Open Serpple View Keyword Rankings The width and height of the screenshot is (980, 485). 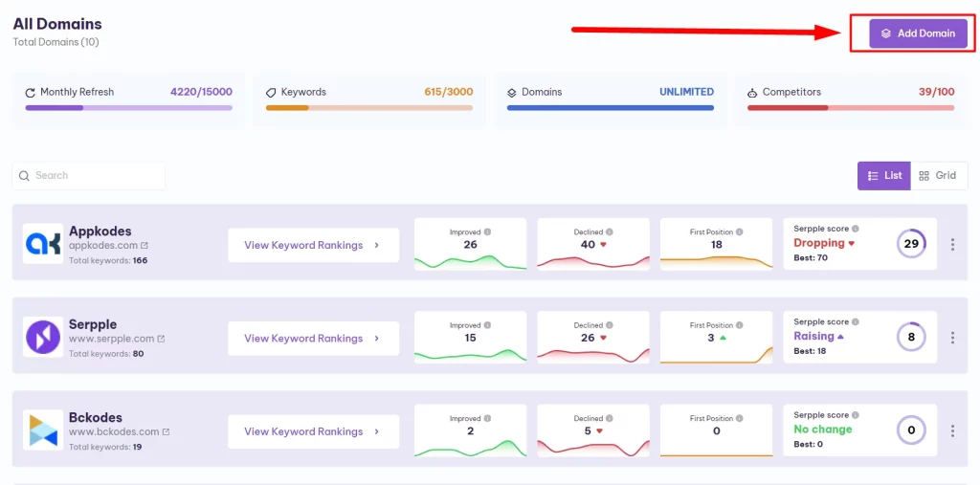point(313,338)
